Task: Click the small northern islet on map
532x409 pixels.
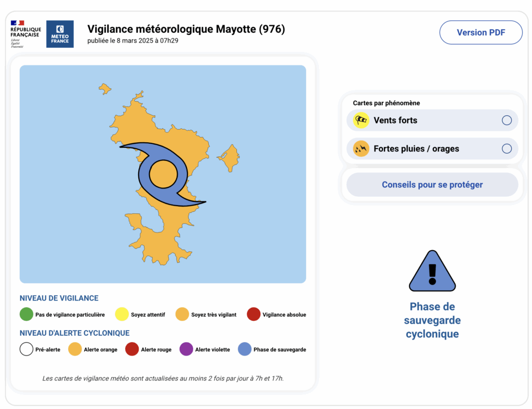Action: pos(105,89)
